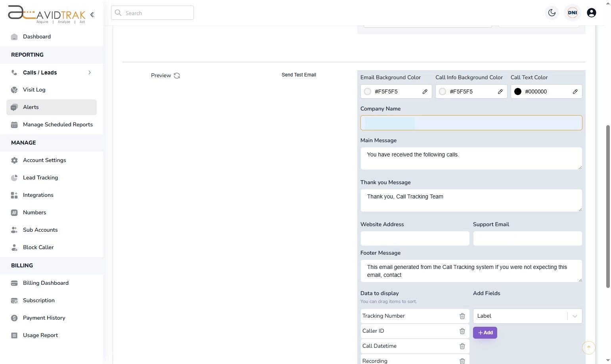Click the Integrations grid icon
The width and height of the screenshot is (611, 364).
(x=14, y=195)
